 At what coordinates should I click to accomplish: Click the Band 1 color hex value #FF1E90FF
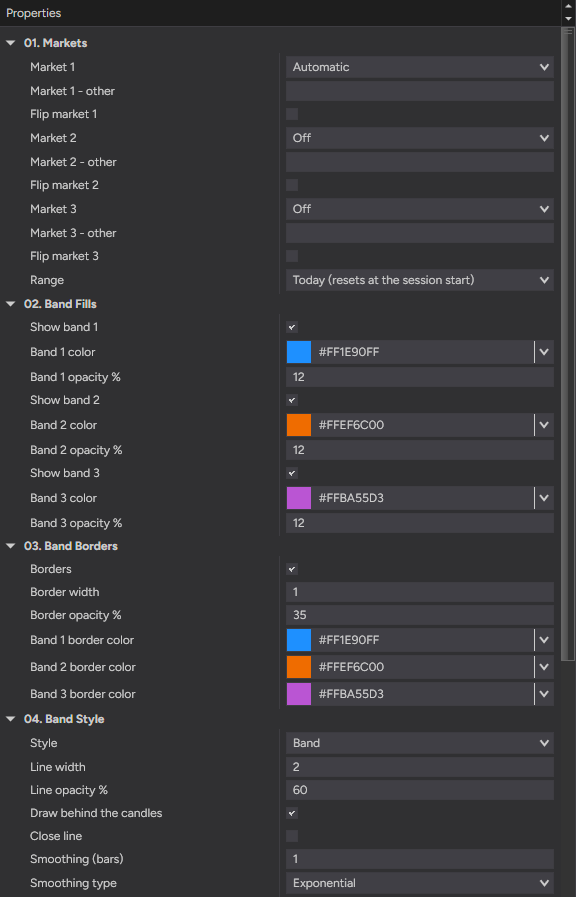click(x=348, y=352)
